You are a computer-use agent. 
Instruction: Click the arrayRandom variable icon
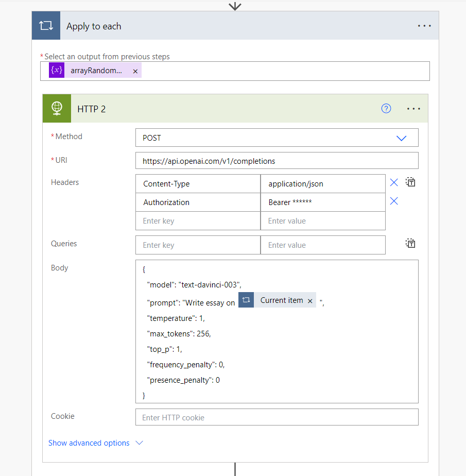57,71
